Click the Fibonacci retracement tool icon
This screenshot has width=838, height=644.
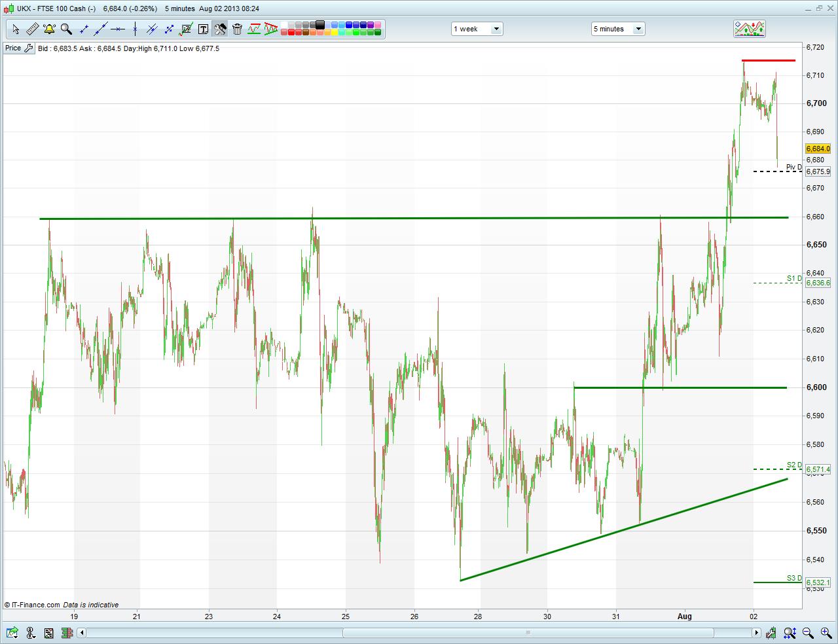(x=186, y=29)
